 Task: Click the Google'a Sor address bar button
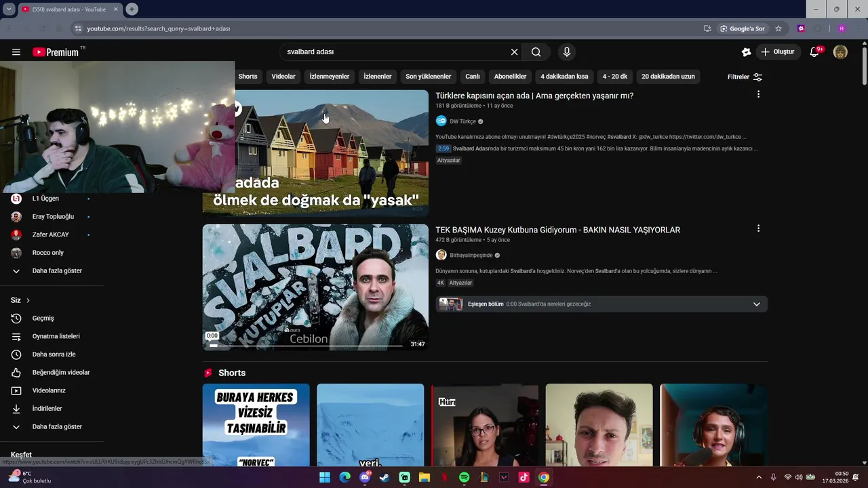pos(743,28)
